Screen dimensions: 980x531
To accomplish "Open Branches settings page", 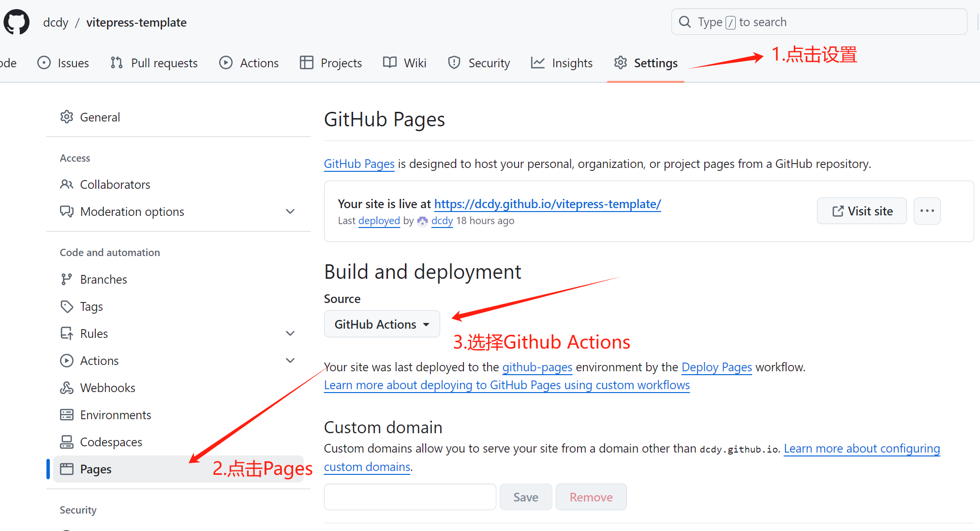I will [178, 279].
